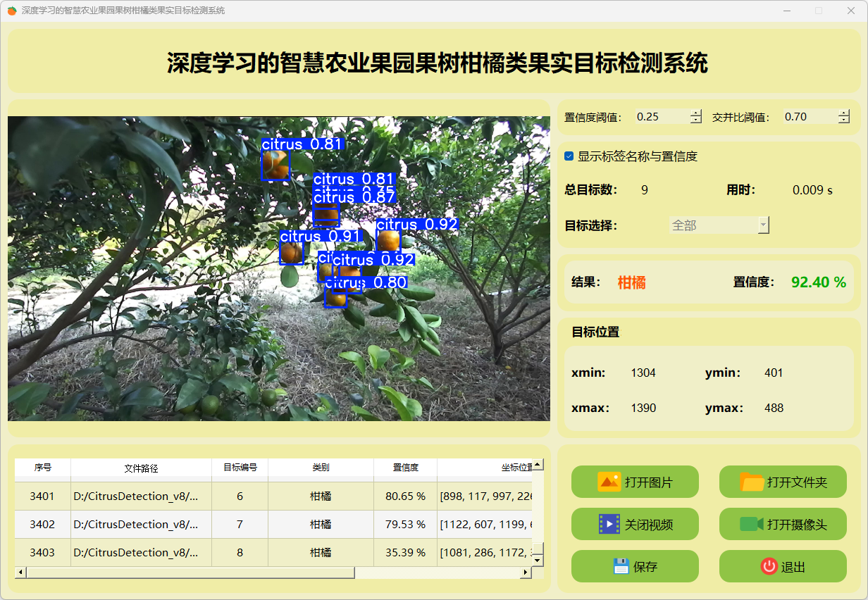Click the folder icon on Open Folder button
The image size is (868, 600).
click(x=752, y=482)
